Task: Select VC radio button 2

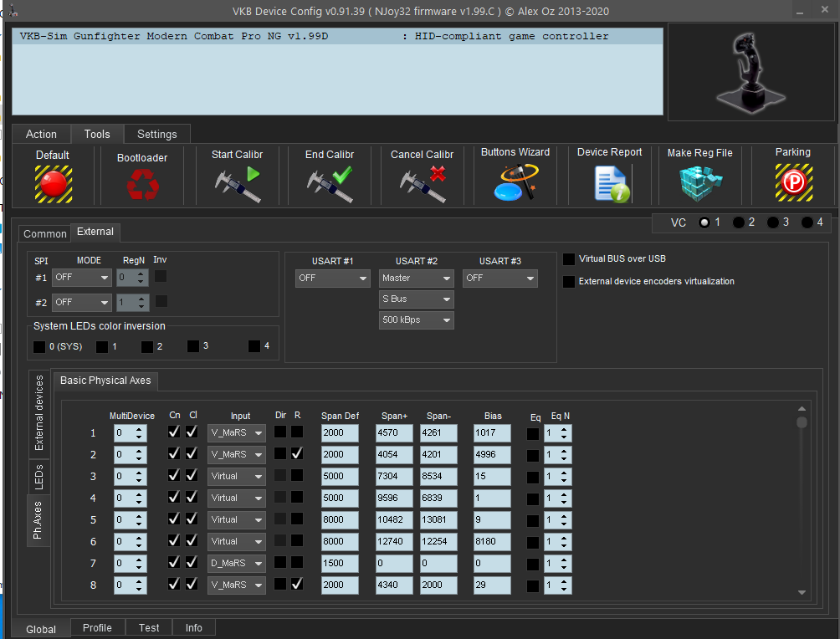Action: (x=739, y=222)
